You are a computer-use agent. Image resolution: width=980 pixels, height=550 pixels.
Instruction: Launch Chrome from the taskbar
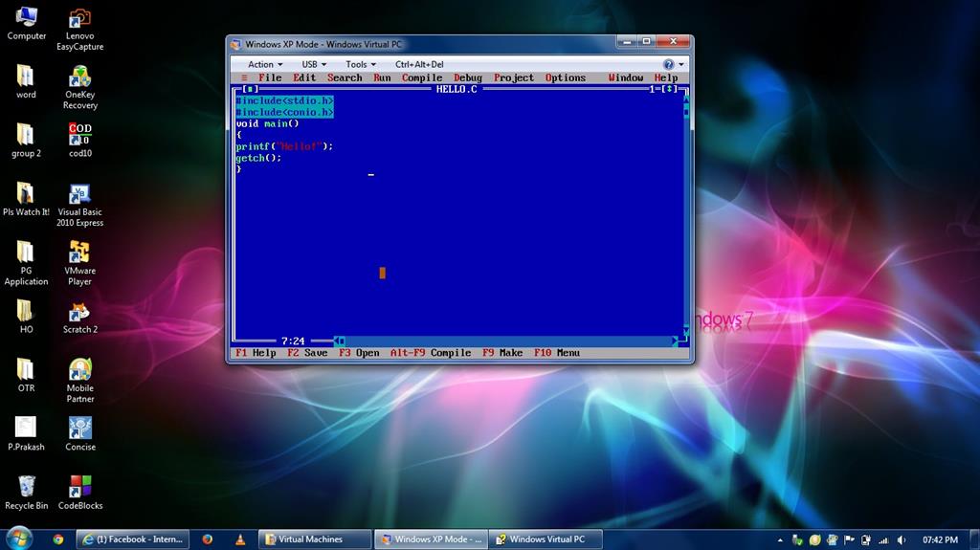58,539
